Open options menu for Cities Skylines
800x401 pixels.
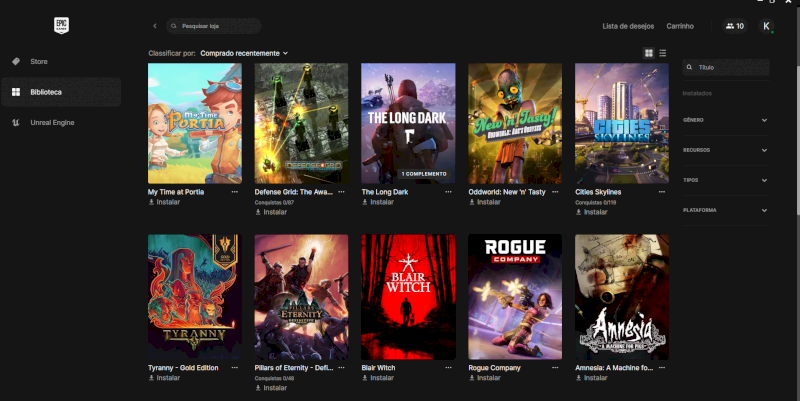662,192
